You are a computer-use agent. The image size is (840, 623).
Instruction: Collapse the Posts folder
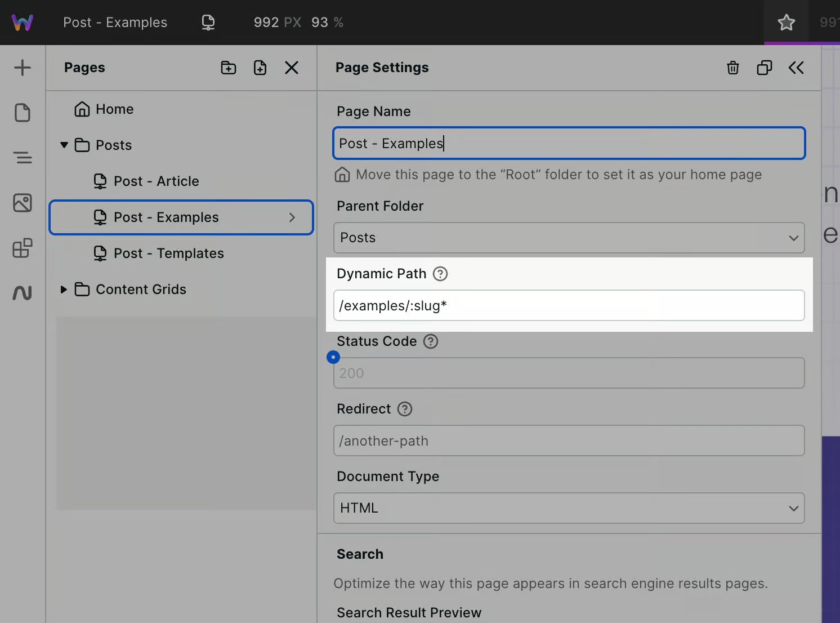coord(64,145)
